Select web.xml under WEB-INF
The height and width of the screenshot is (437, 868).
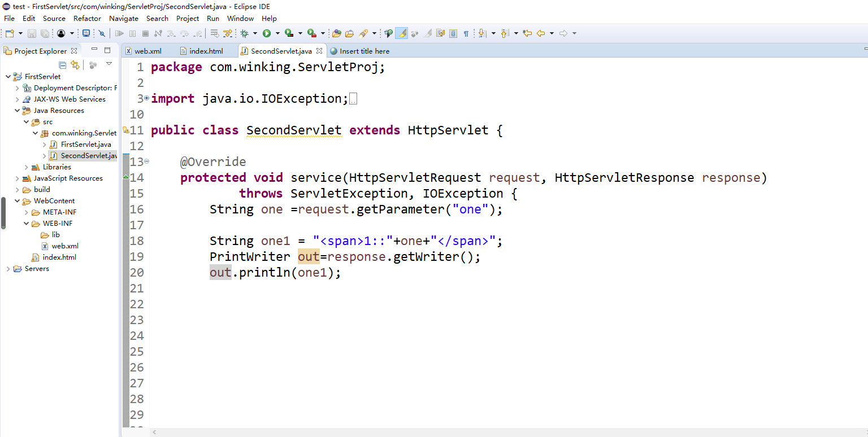tap(65, 246)
